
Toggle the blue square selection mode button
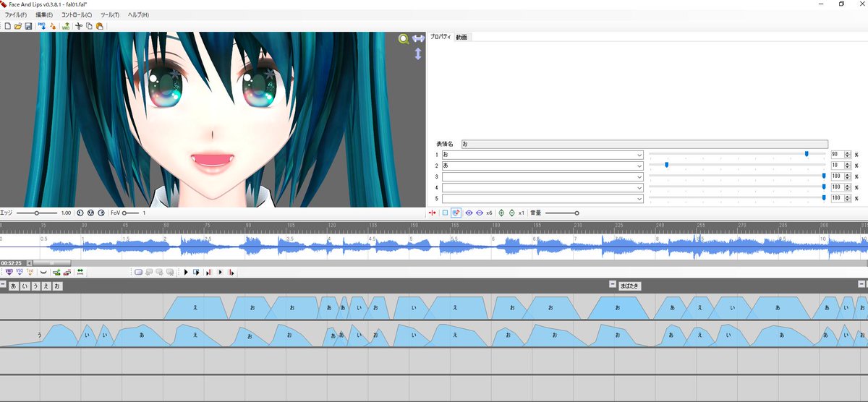click(x=445, y=213)
